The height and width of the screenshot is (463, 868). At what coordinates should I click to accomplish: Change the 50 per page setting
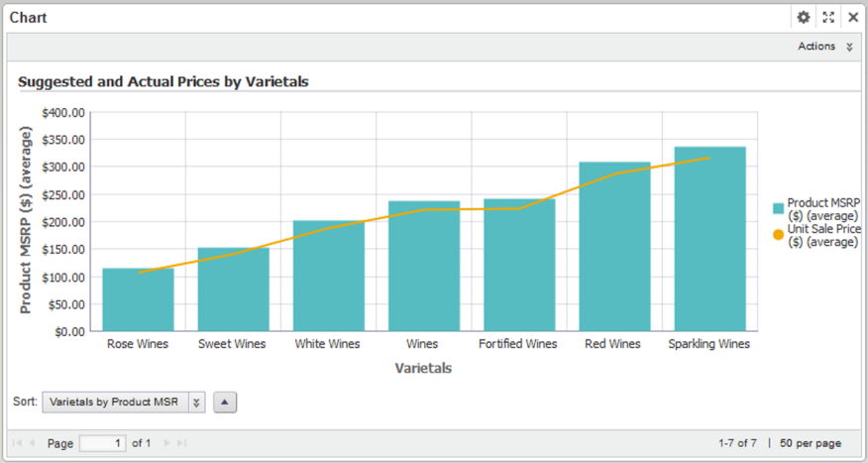point(811,443)
